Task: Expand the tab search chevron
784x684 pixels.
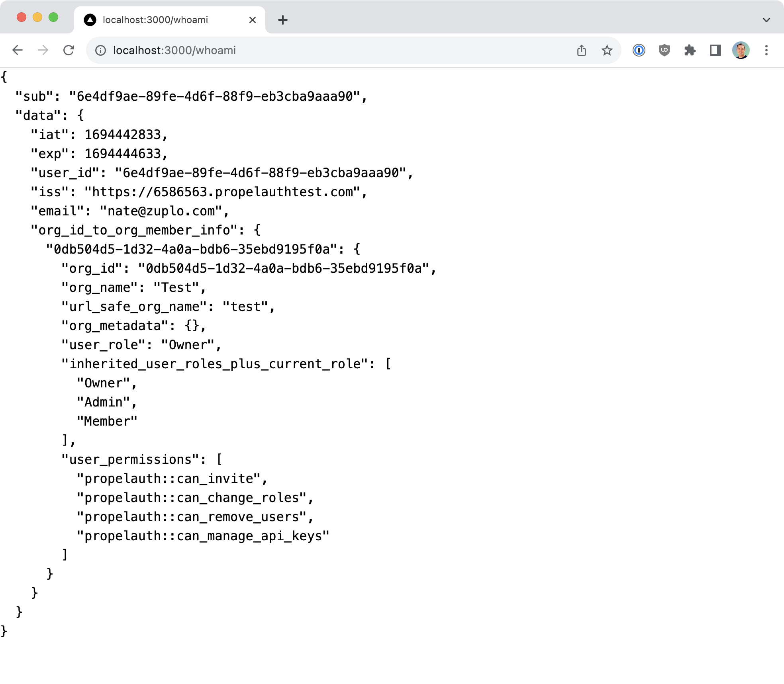Action: [766, 20]
